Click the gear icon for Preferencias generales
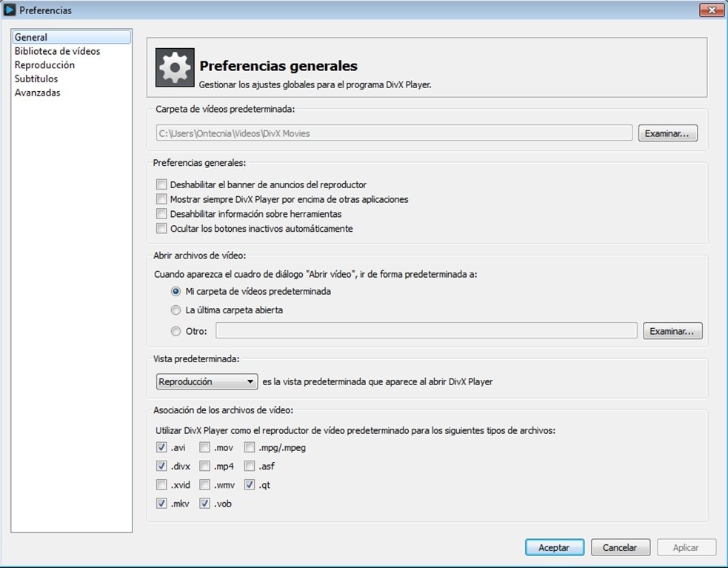728x568 pixels. point(175,67)
